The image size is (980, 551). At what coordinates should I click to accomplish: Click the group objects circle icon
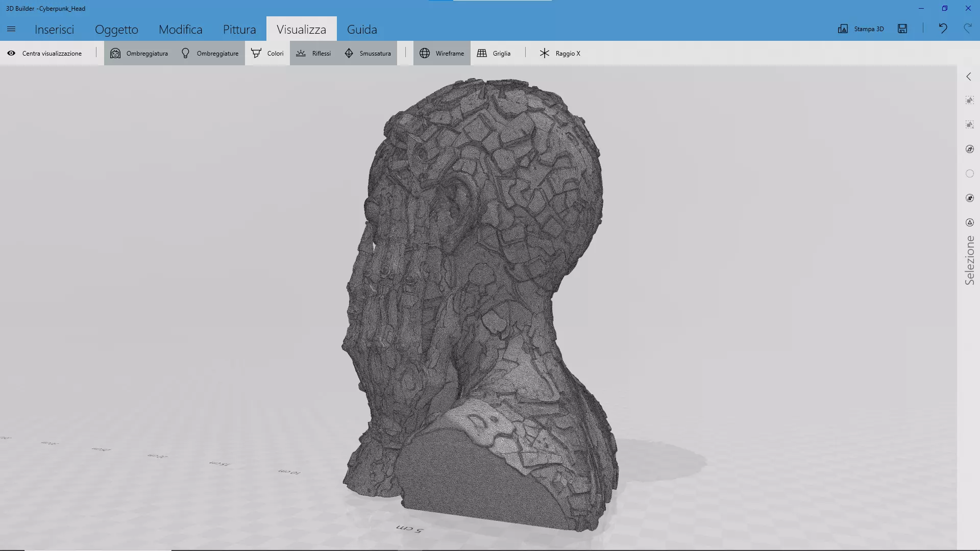tap(970, 149)
